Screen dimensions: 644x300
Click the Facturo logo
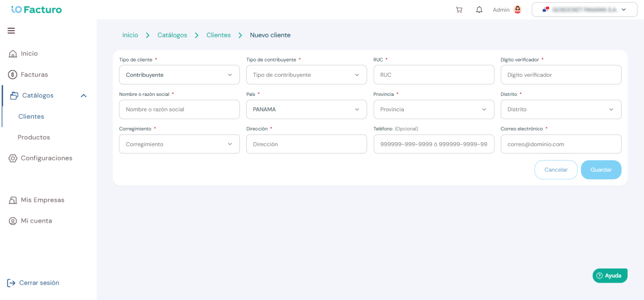point(37,9)
